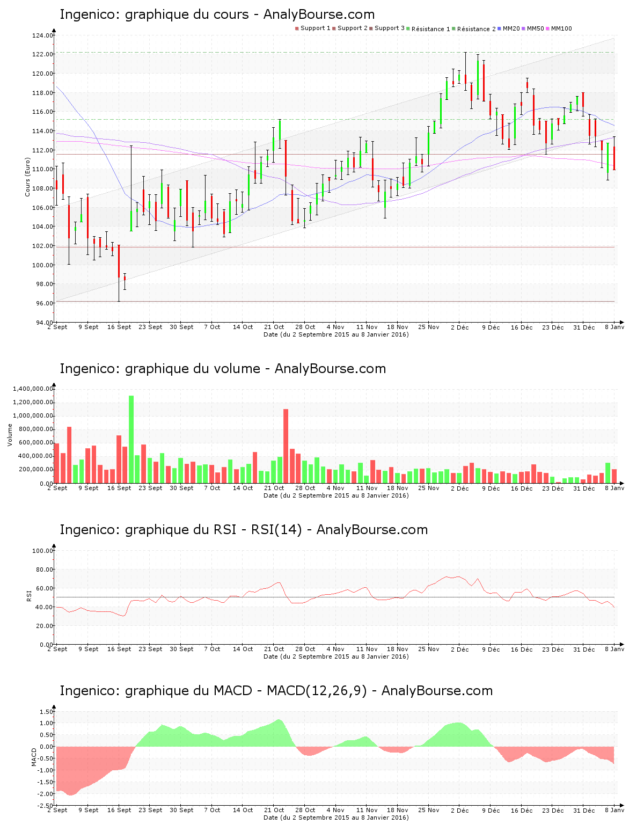This screenshot has width=644, height=832.
Task: Click the date range caption under MACD chart
Action: coord(336,818)
